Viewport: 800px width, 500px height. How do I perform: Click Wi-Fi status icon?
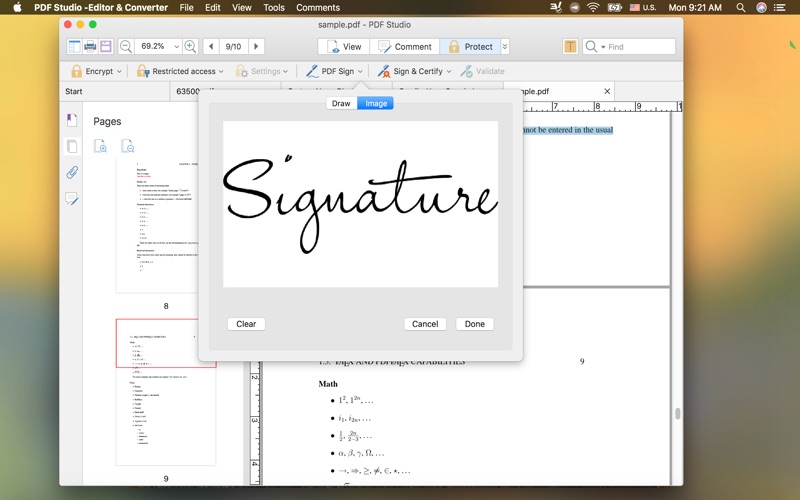(x=593, y=7)
